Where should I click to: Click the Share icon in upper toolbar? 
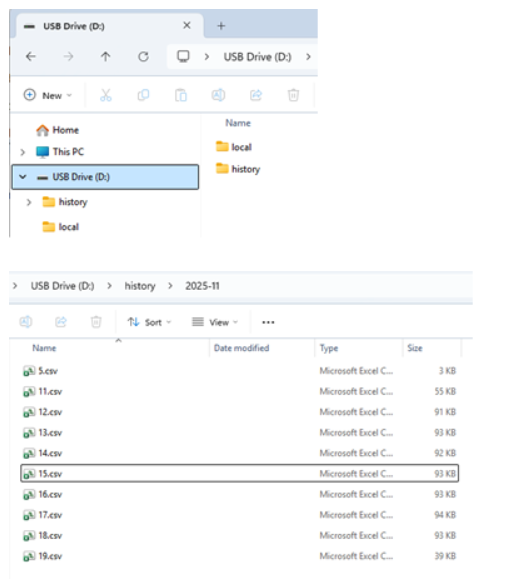(256, 95)
